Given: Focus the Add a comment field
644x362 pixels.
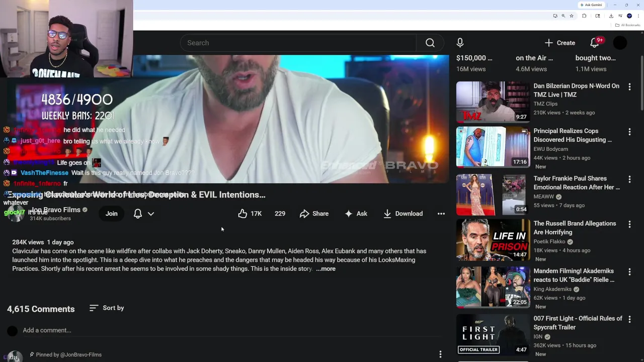Looking at the screenshot, I should pyautogui.click(x=231, y=330).
